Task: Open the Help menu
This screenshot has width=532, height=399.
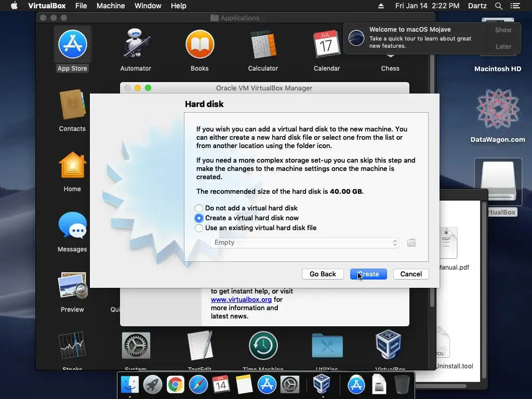Action: coord(179,6)
